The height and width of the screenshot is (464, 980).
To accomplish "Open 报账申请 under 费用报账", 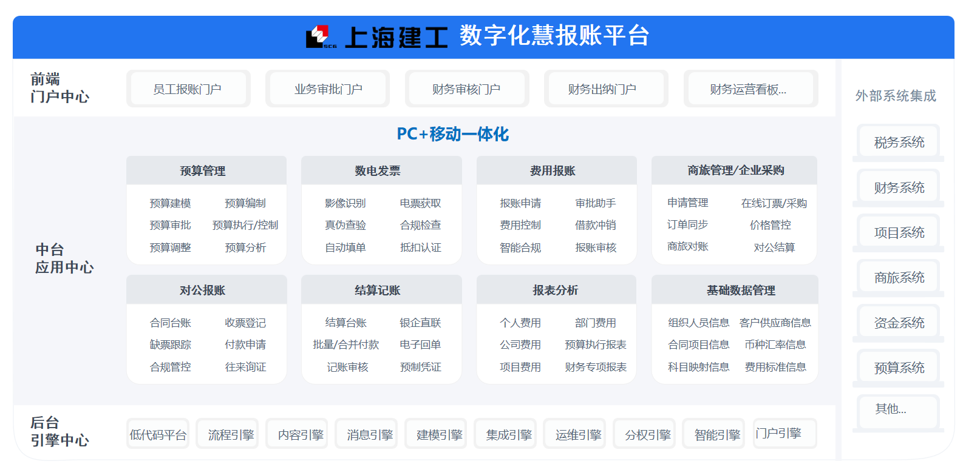I will [520, 203].
